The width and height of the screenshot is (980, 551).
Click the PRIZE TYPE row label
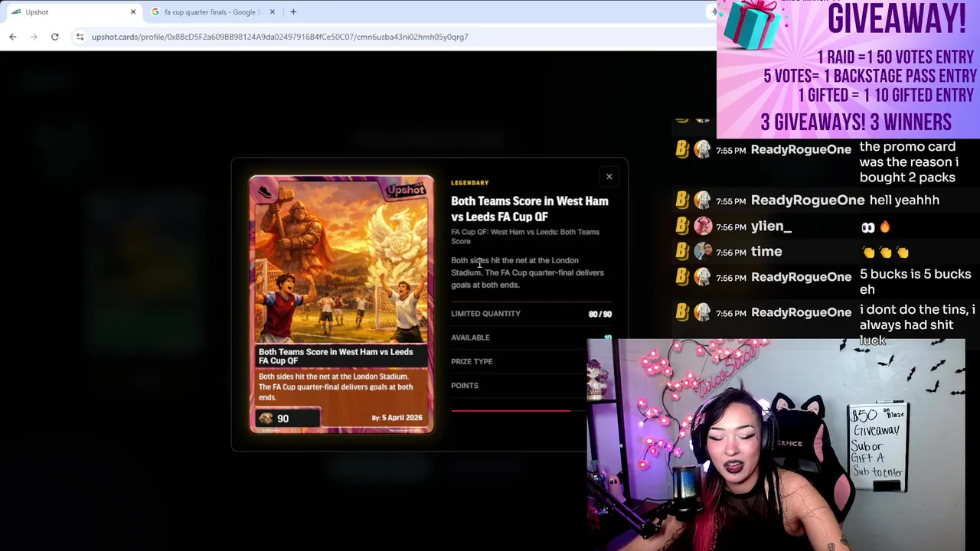[472, 361]
